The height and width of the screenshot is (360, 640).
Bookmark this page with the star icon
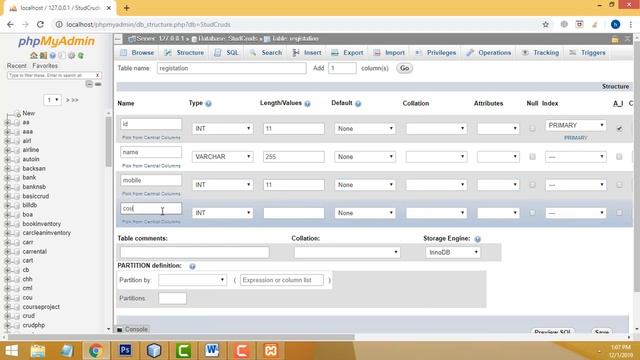pos(545,24)
